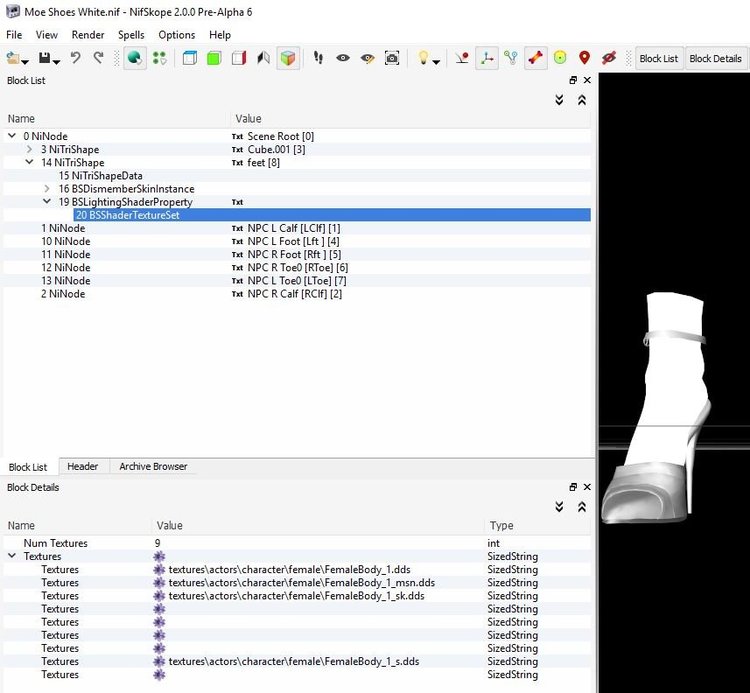Screen dimensions: 750x693
Task: Click the red dot on surface icon
Action: pos(462,58)
